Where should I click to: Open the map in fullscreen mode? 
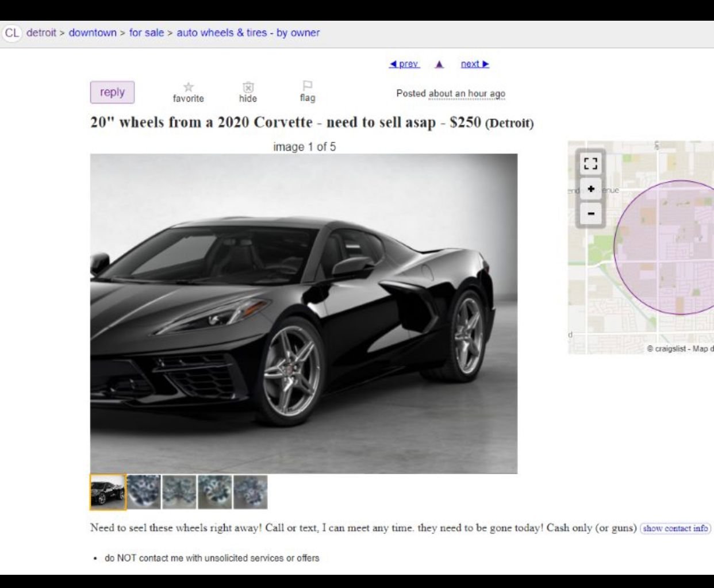(590, 164)
